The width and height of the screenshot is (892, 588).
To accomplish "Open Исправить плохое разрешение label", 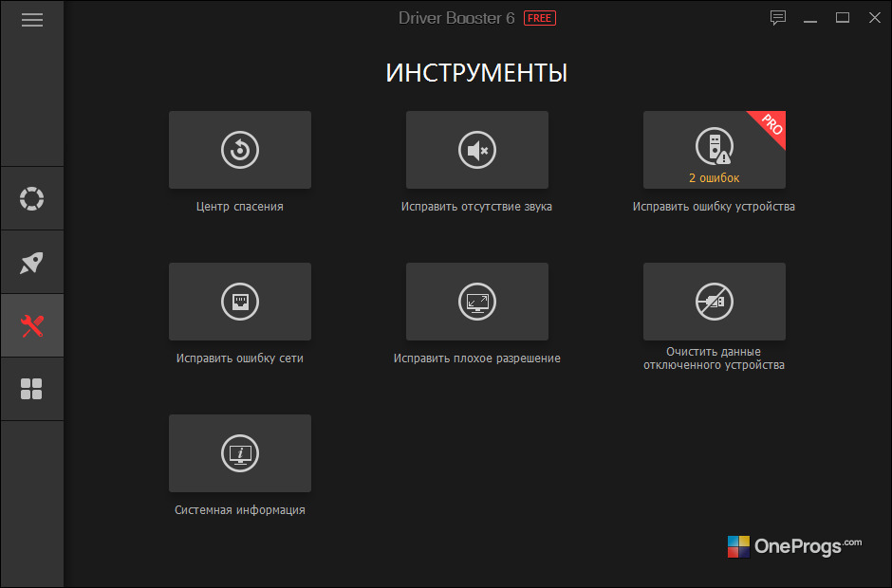I will pos(477,358).
